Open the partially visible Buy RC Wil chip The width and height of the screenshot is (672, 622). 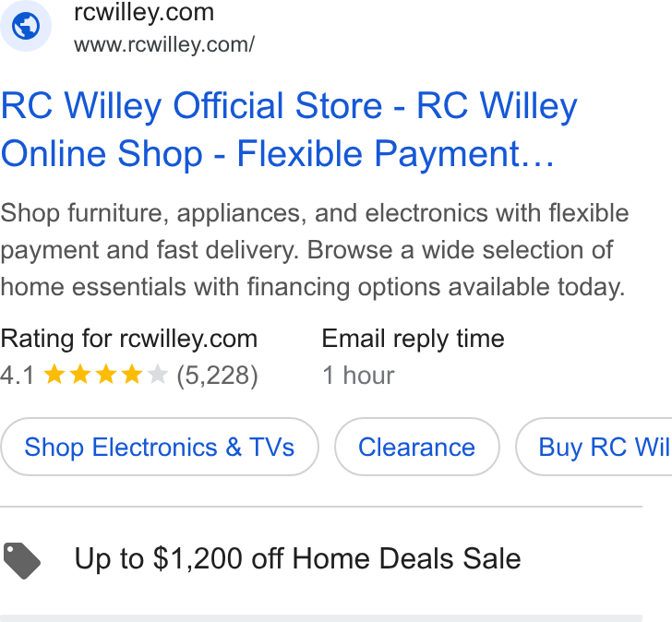coord(594,448)
